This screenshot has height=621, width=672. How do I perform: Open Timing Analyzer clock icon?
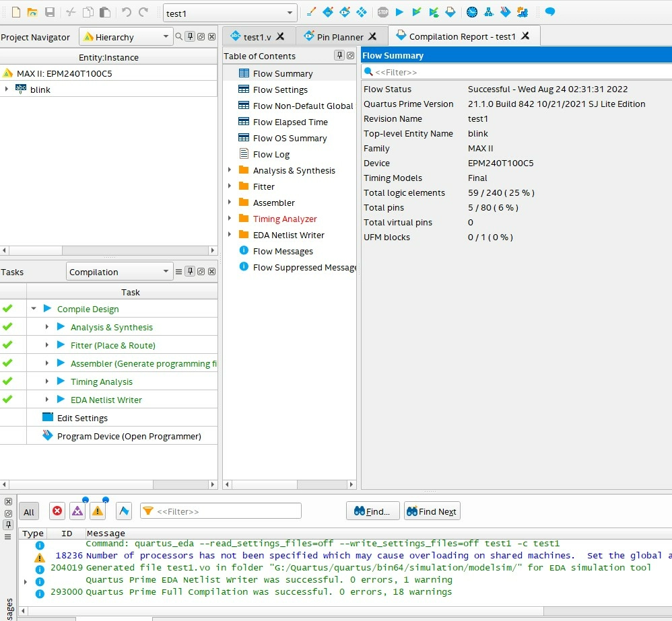coord(472,12)
